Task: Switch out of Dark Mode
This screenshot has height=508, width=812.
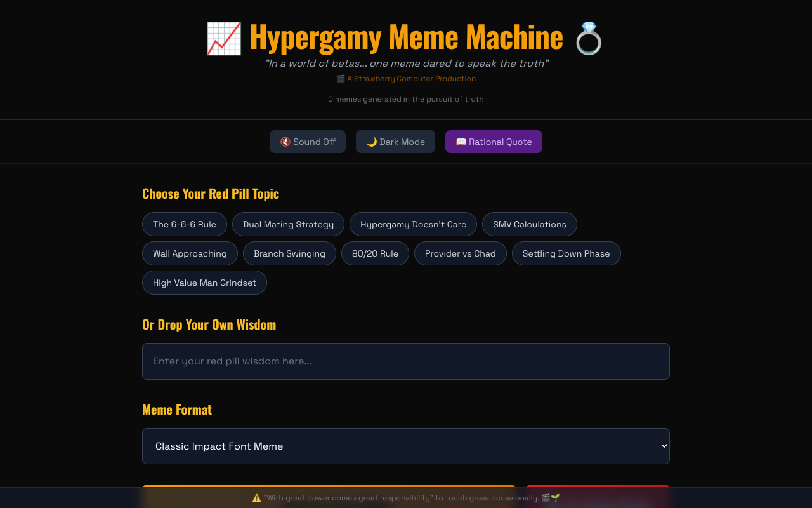Action: 395,142
